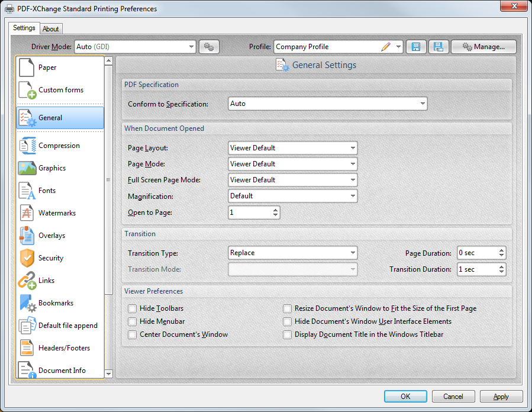Click the Links chain icon
The image size is (532, 412).
point(27,281)
